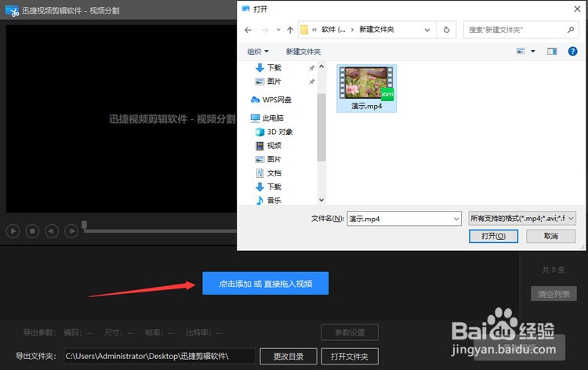Image resolution: width=588 pixels, height=370 pixels.
Task: Click 软件 segment in address path
Action: (x=333, y=30)
